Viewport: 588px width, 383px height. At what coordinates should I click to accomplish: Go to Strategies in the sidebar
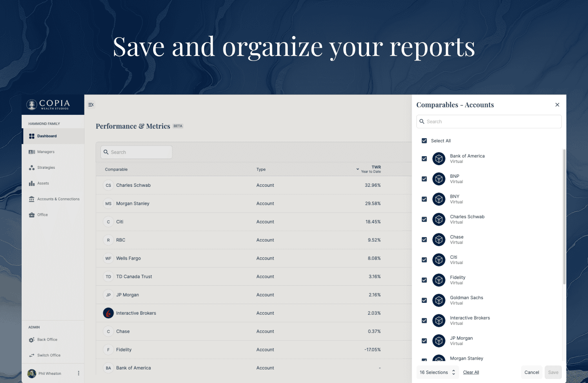coord(53,168)
